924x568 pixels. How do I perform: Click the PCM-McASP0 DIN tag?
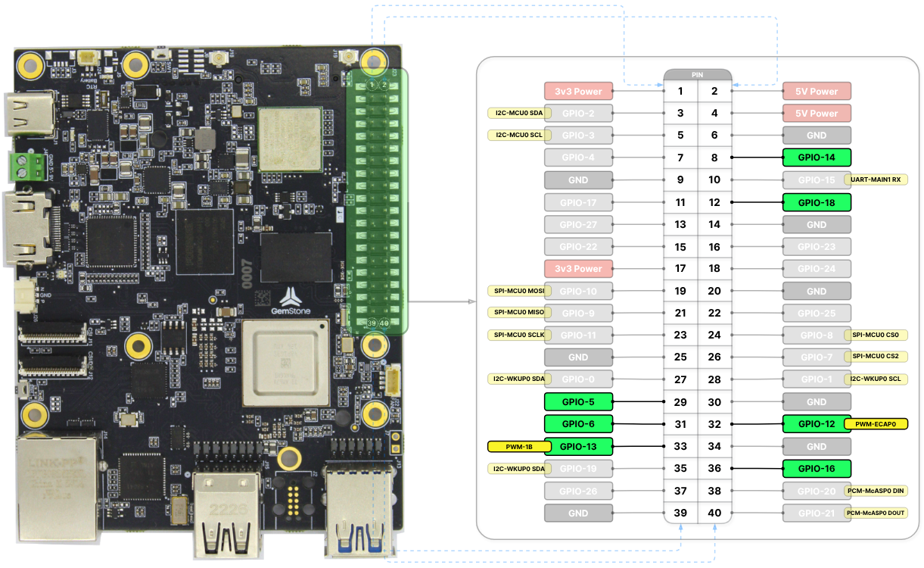pyautogui.click(x=876, y=491)
